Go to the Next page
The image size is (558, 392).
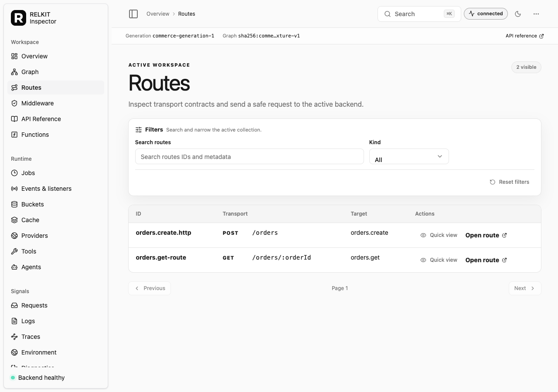pos(525,288)
